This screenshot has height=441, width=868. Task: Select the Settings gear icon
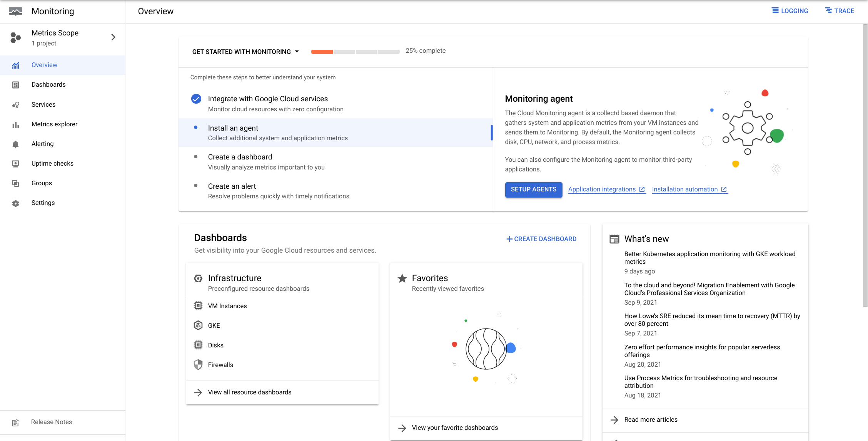15,203
